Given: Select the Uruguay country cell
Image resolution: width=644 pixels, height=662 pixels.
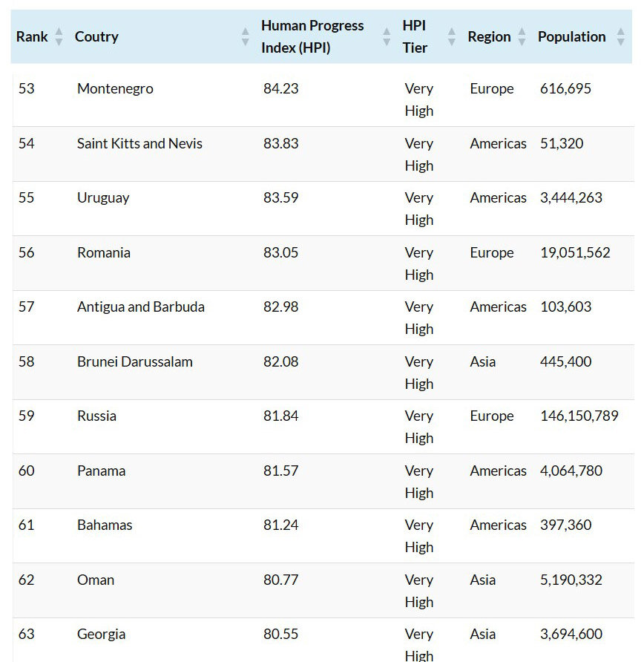Looking at the screenshot, I should click(103, 198).
